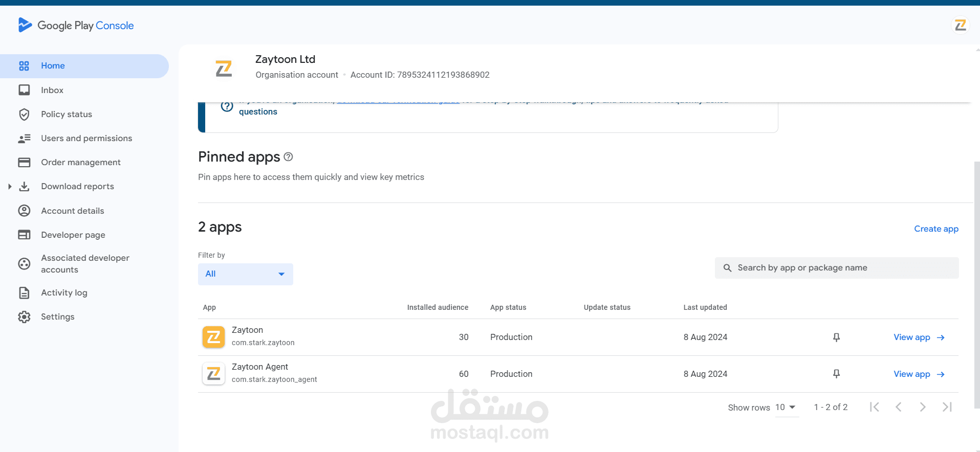Go to the next page of apps
Screen dimensions: 980x452
point(923,407)
